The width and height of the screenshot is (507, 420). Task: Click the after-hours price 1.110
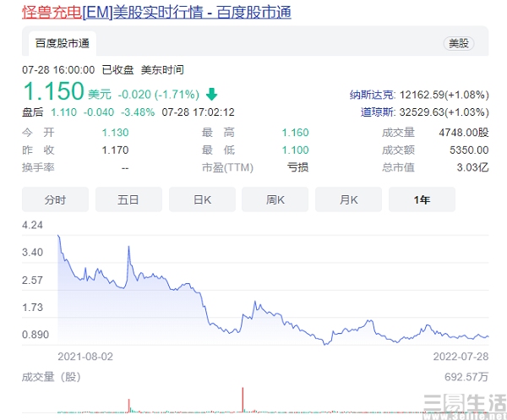point(63,112)
